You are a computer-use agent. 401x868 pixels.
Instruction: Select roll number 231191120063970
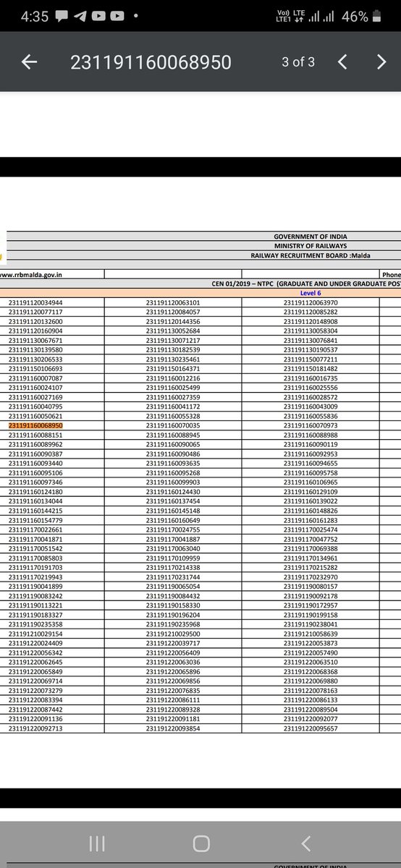[x=311, y=302]
